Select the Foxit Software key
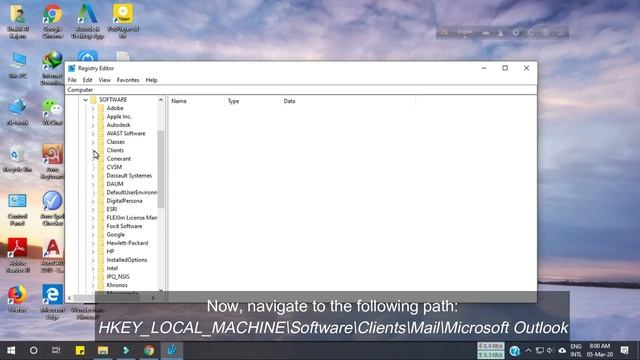The image size is (640, 360). (124, 226)
